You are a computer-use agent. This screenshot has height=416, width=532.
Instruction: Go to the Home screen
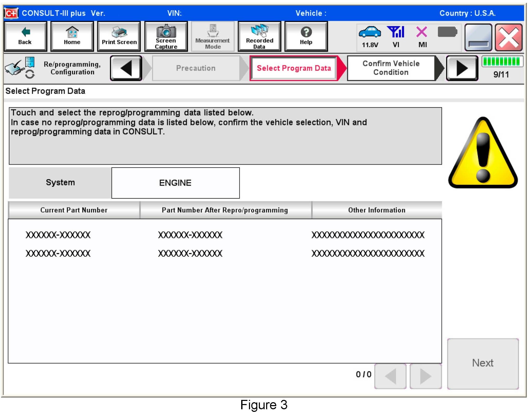click(x=72, y=36)
